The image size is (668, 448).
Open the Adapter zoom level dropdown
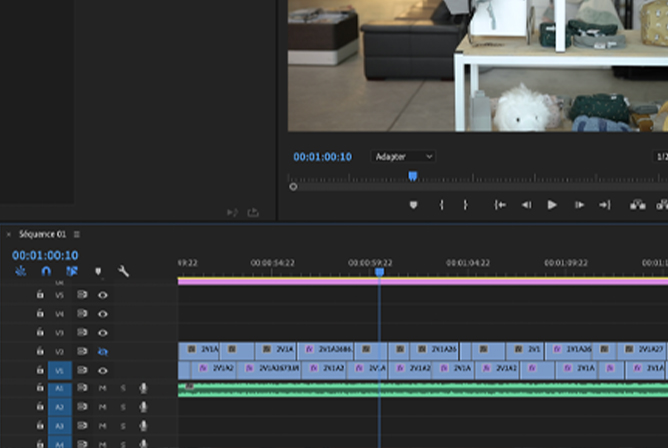[x=403, y=157]
